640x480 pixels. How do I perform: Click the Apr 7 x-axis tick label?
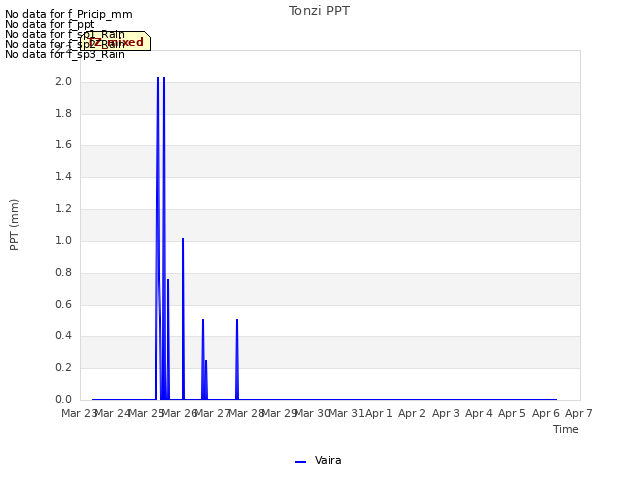click(x=578, y=413)
